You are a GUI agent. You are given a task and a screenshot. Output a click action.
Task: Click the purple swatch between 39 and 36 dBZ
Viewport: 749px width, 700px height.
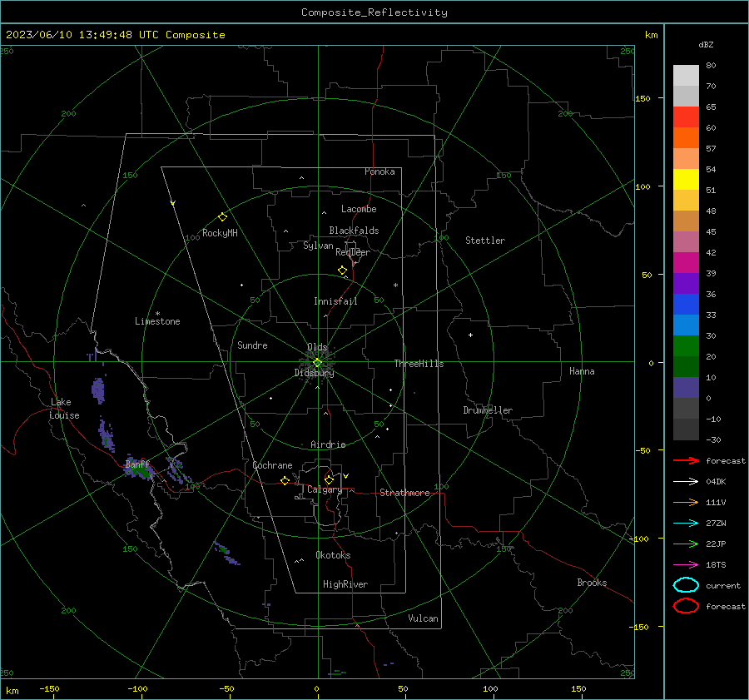pyautogui.click(x=686, y=283)
